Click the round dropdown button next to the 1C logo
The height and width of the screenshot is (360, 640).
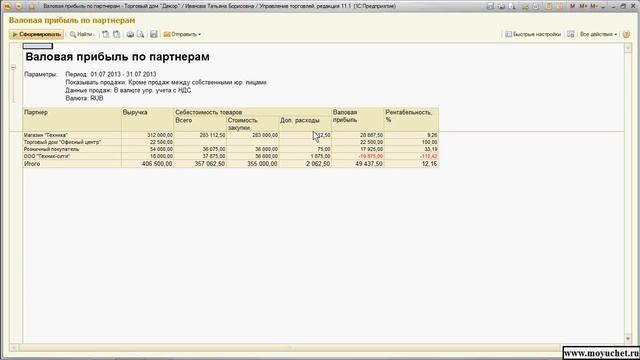[18, 6]
